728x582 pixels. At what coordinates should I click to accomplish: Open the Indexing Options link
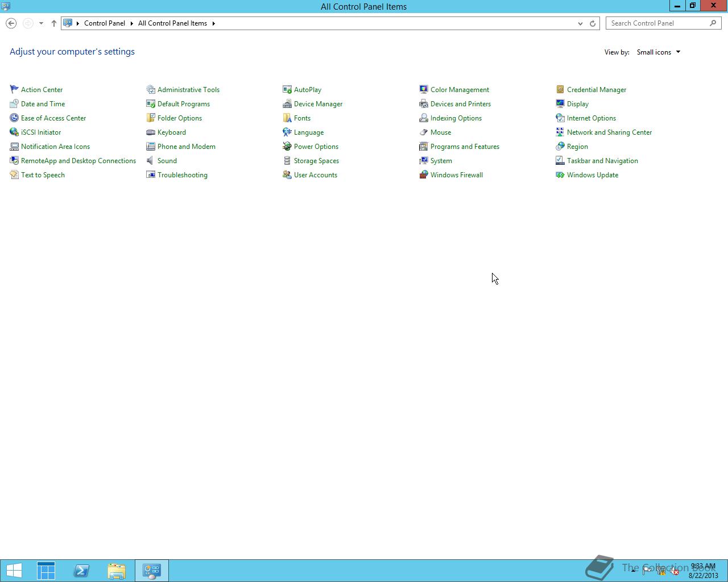pos(456,118)
